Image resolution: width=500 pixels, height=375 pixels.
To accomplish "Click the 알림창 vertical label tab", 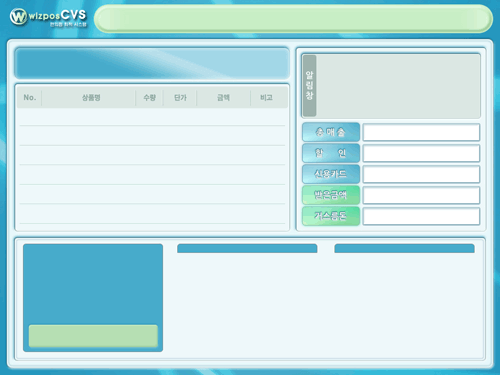I will tap(309, 86).
